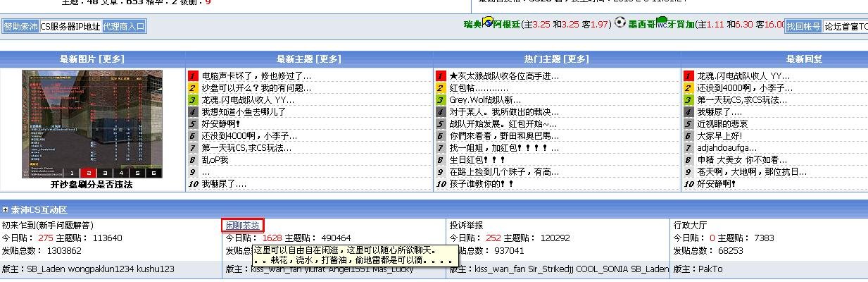Viewport: 868px width, 282px height.
Task: Open latest reply 苍天啊，大地啊，那位抗日
Action: click(x=752, y=172)
